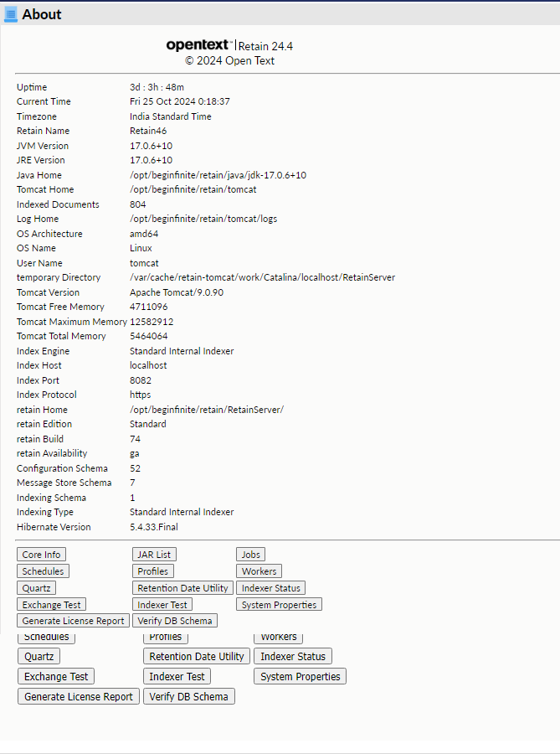Image resolution: width=560 pixels, height=754 pixels.
Task: Click the uptime value '3d : 3h : 48m'
Action: click(157, 87)
